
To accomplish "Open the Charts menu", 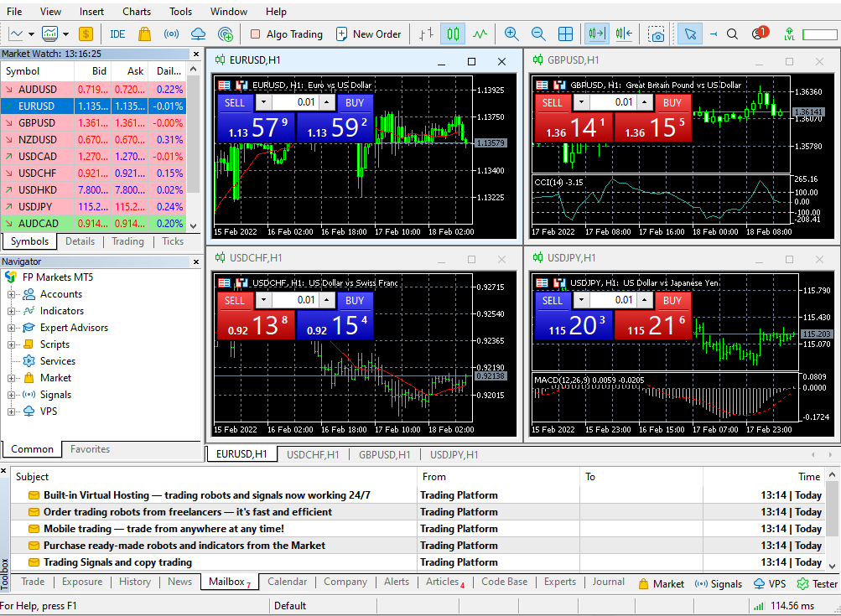I will pyautogui.click(x=137, y=11).
